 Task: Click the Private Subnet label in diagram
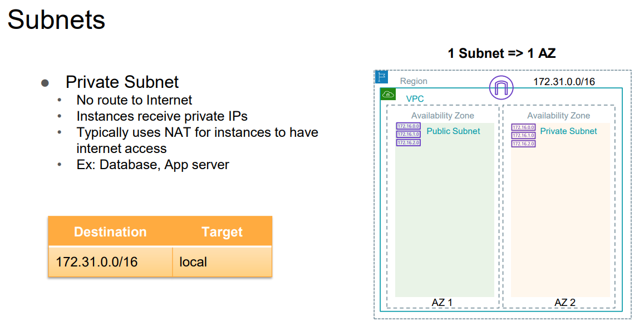[x=568, y=131]
